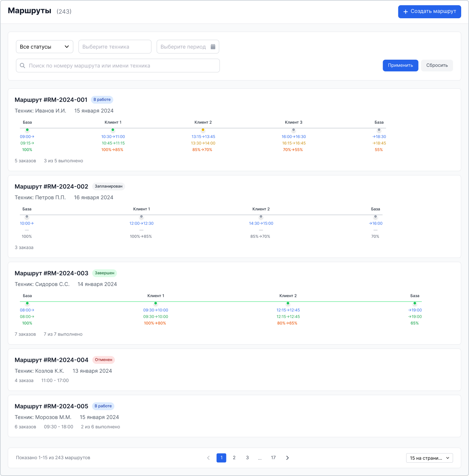Click yellow Клиент 2 marker in RM-2024-001
Viewport: 469px width, 476px height.
coord(203,130)
